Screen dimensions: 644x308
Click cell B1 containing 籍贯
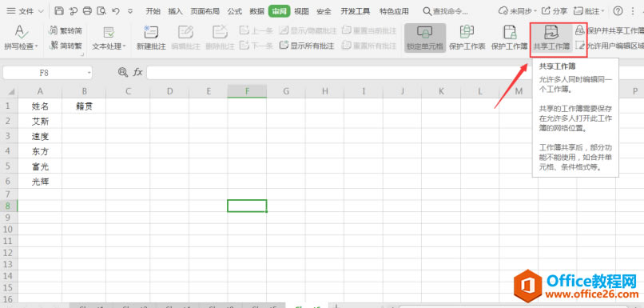[x=84, y=106]
